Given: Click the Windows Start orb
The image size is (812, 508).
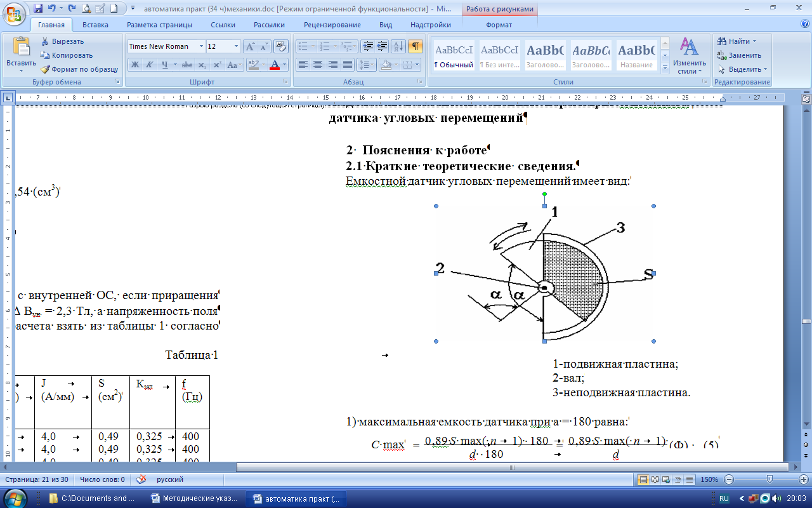Looking at the screenshot, I should (16, 497).
